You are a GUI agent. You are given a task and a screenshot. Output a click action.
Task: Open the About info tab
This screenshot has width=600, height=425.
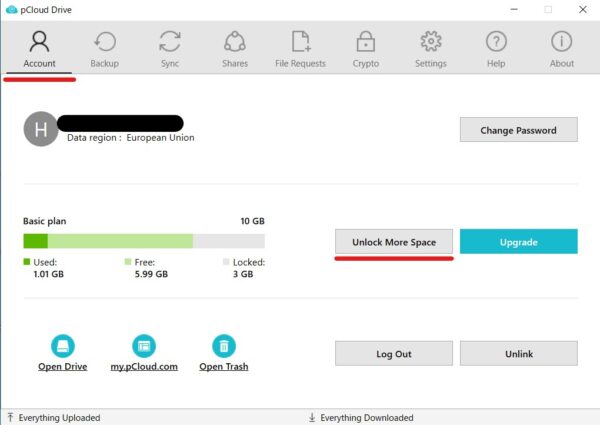[562, 49]
